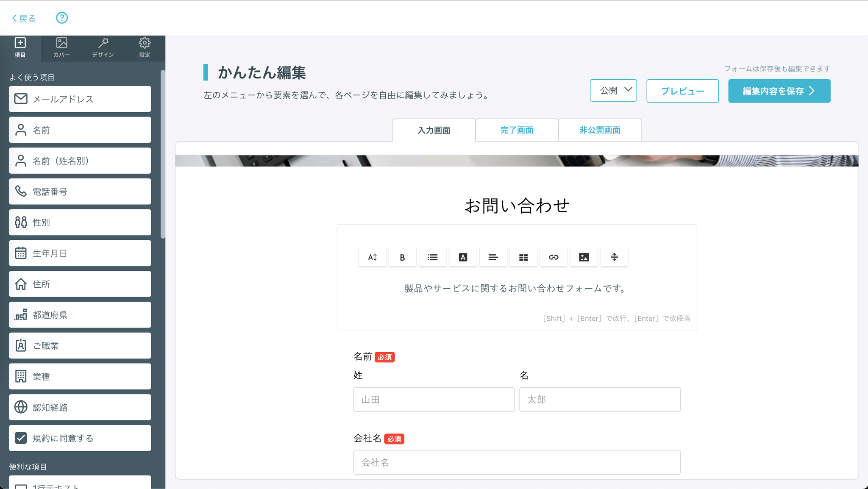This screenshot has width=868, height=489.
Task: Click the 会社名 input field
Action: [516, 462]
